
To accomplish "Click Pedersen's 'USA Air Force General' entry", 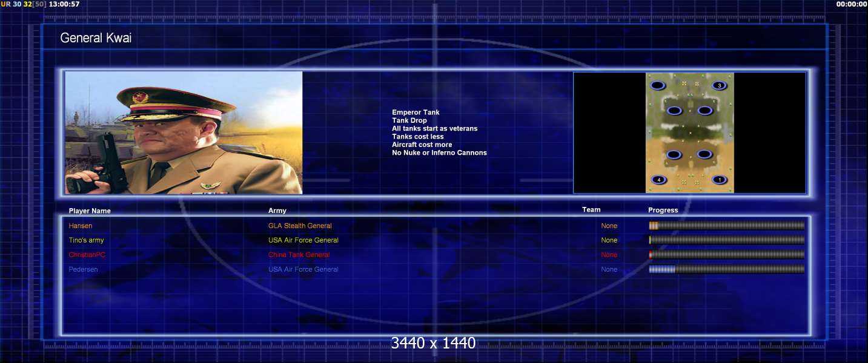I will 303,269.
